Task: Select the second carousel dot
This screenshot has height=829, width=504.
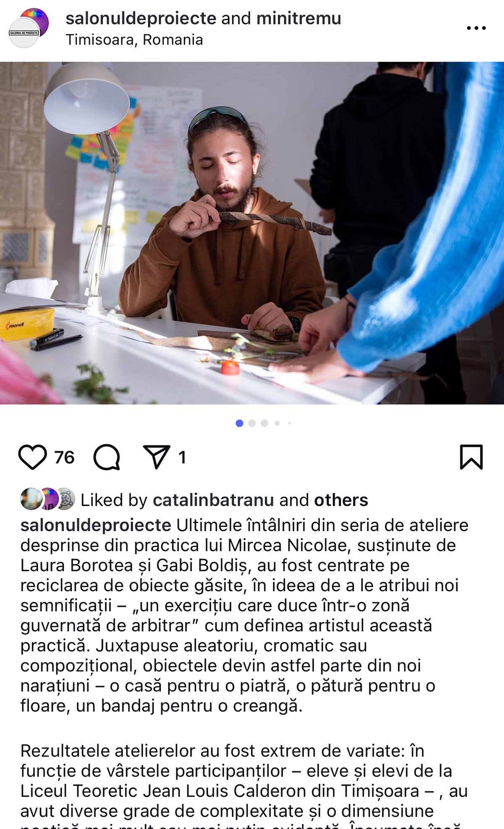Action: 252,423
